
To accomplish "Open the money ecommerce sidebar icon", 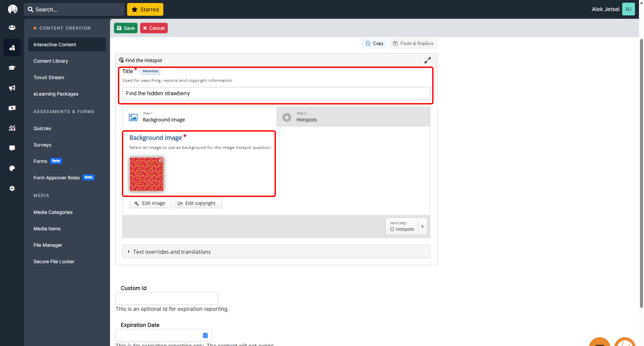I will pyautogui.click(x=12, y=108).
